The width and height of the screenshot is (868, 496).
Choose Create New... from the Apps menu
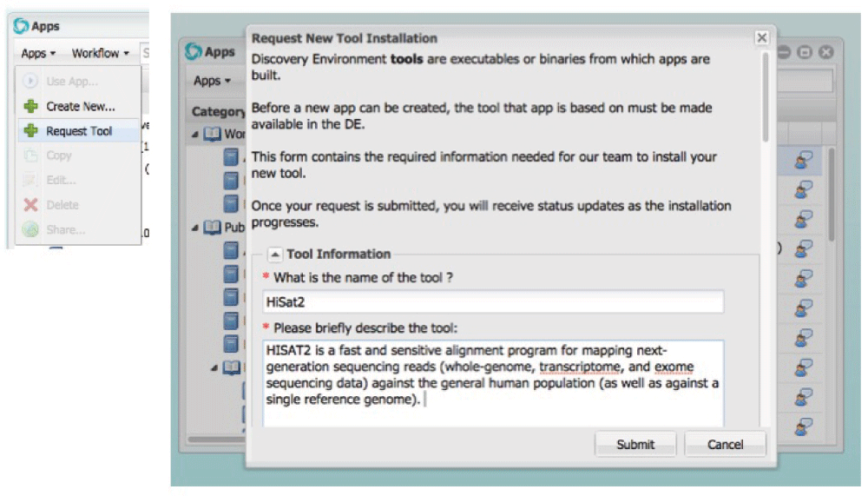coord(80,107)
